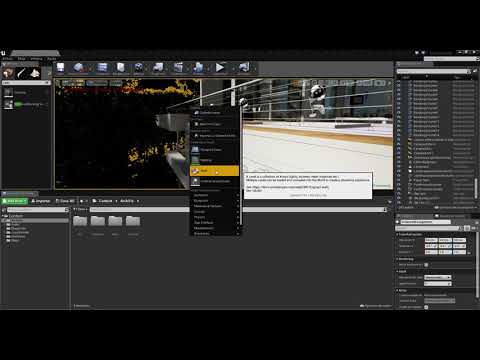The width and height of the screenshot is (480, 360).
Task: Select Place mode in the Modes panel
Action: (x=8, y=73)
